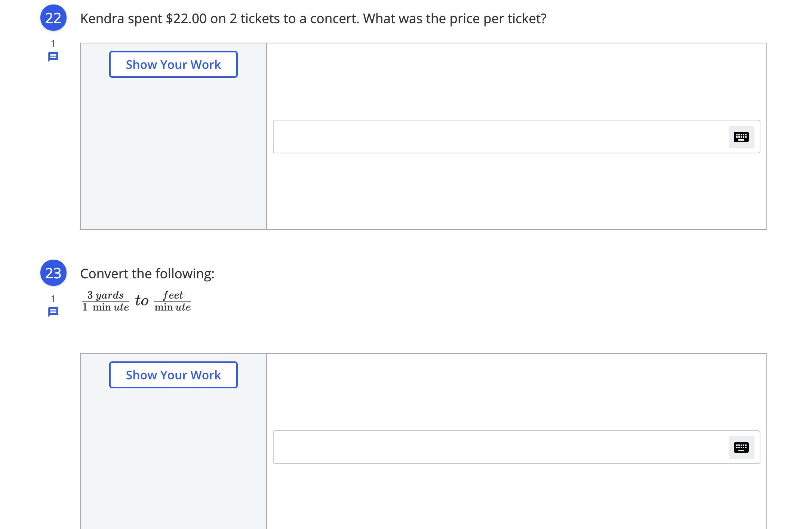Click Show Your Work for question 23
Viewport: 812px width, 529px height.
click(173, 375)
